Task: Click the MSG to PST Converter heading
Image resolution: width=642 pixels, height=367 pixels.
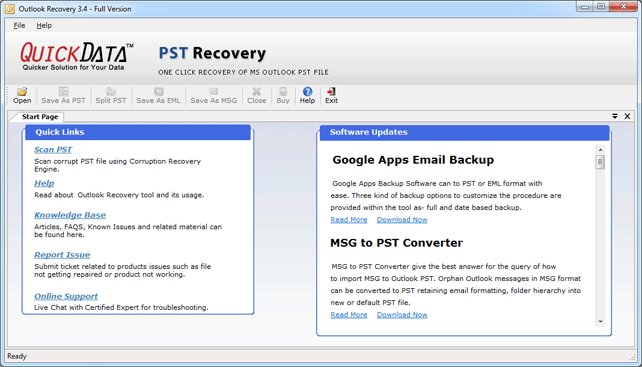Action: point(396,243)
